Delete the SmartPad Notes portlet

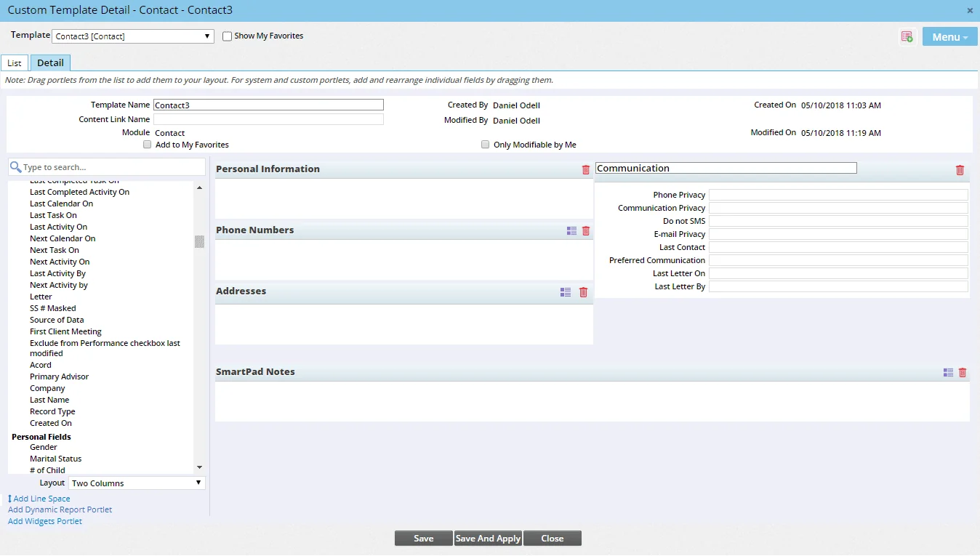(x=963, y=372)
